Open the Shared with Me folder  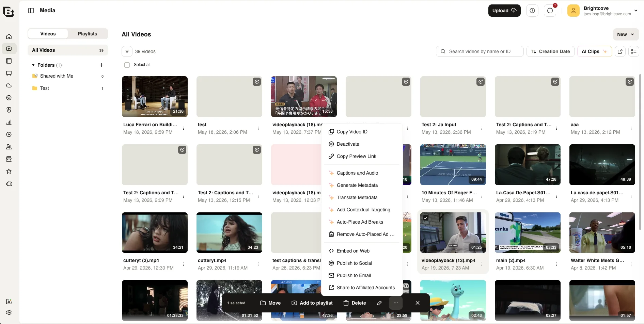click(x=68, y=76)
